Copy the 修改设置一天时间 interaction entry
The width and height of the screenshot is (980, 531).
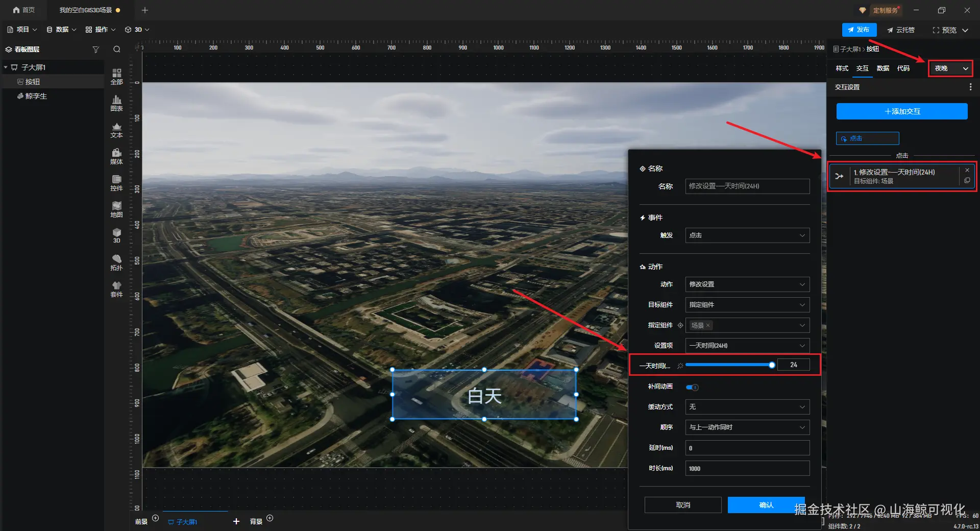[x=967, y=180]
